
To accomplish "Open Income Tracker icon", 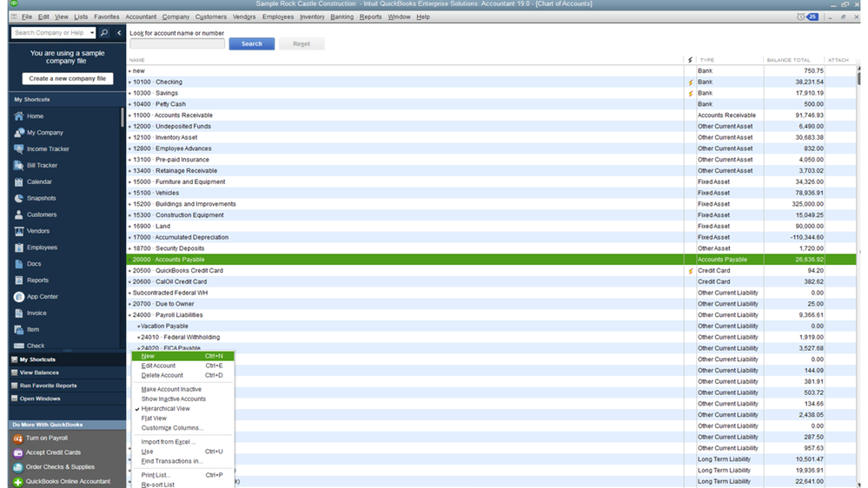I will (x=19, y=148).
